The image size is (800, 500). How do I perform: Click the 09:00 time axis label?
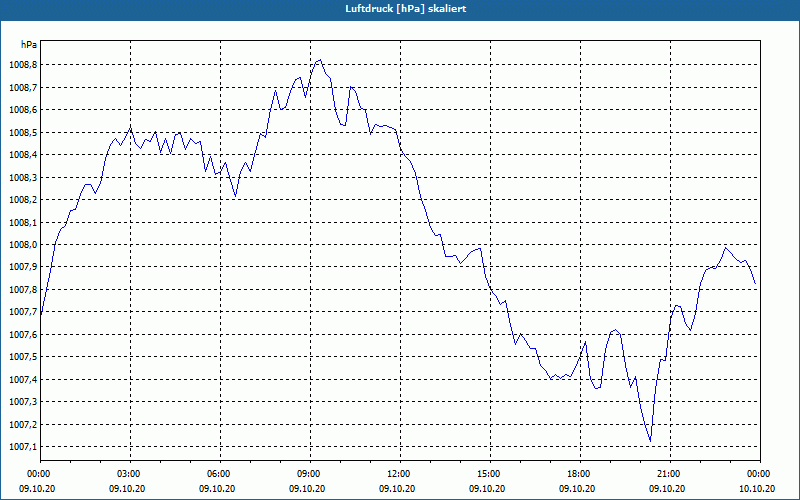pos(310,474)
